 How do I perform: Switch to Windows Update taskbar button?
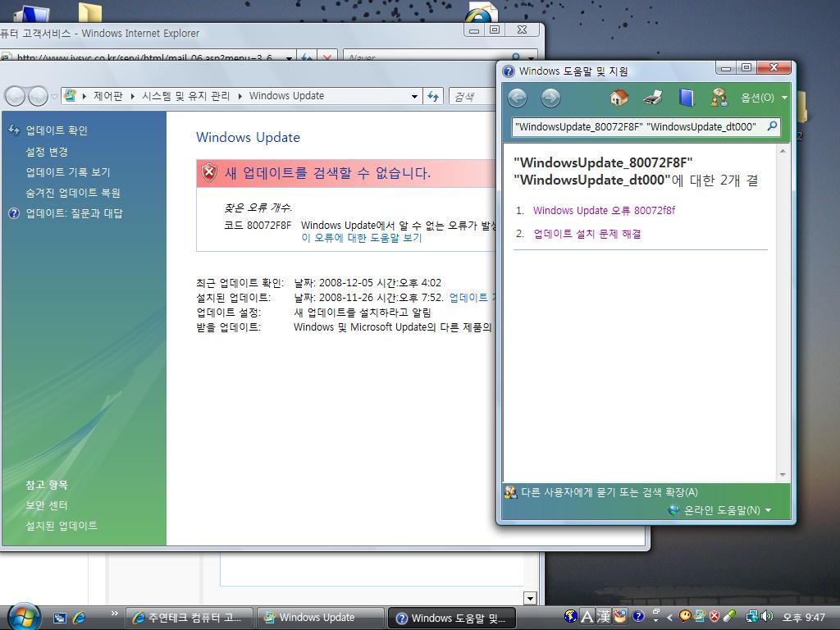(321, 618)
